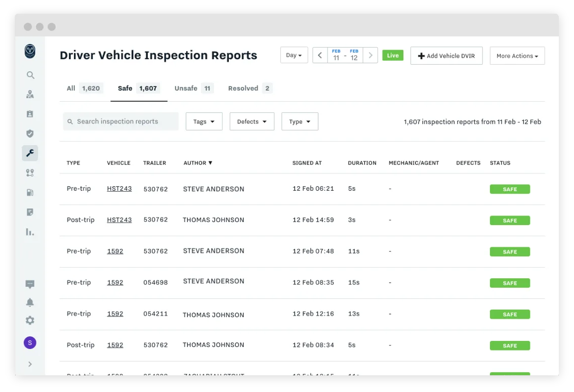Open the notifications bell icon
Screen dimensions: 574x392
30,302
